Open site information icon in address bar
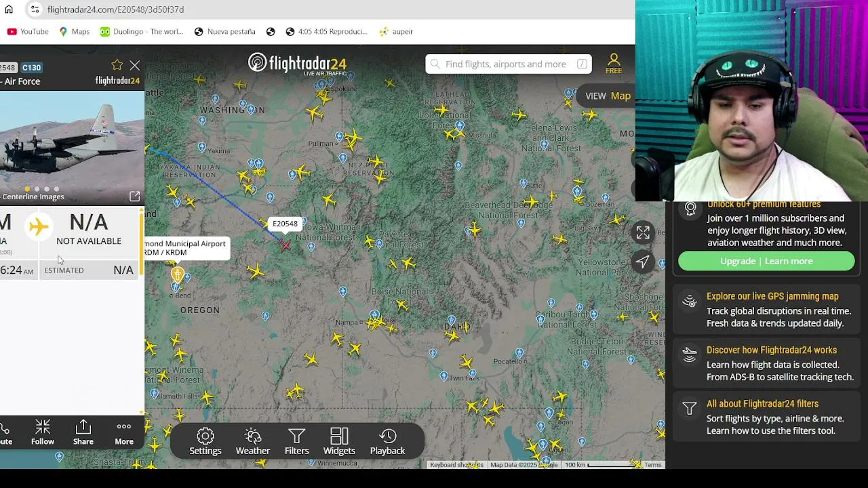868x488 pixels. (35, 9)
